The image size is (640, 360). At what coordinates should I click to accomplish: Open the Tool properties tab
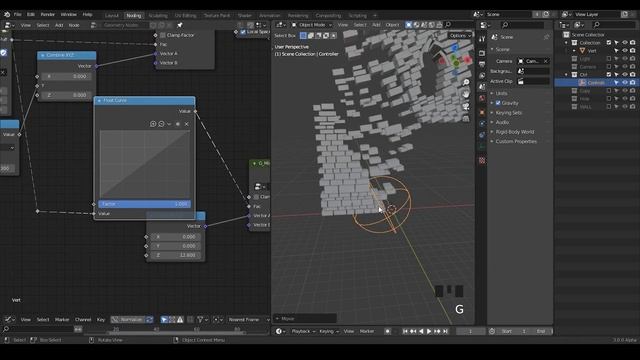coord(482,39)
